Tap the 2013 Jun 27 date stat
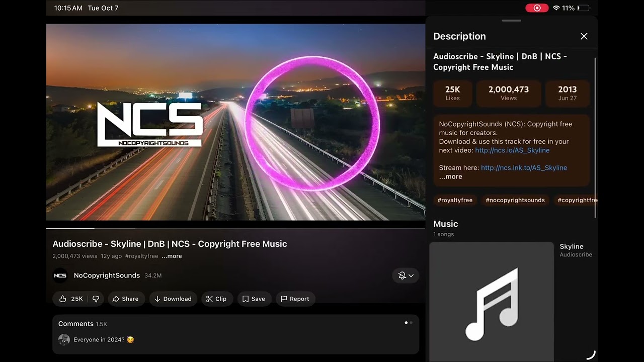The width and height of the screenshot is (644, 362). pos(568,93)
